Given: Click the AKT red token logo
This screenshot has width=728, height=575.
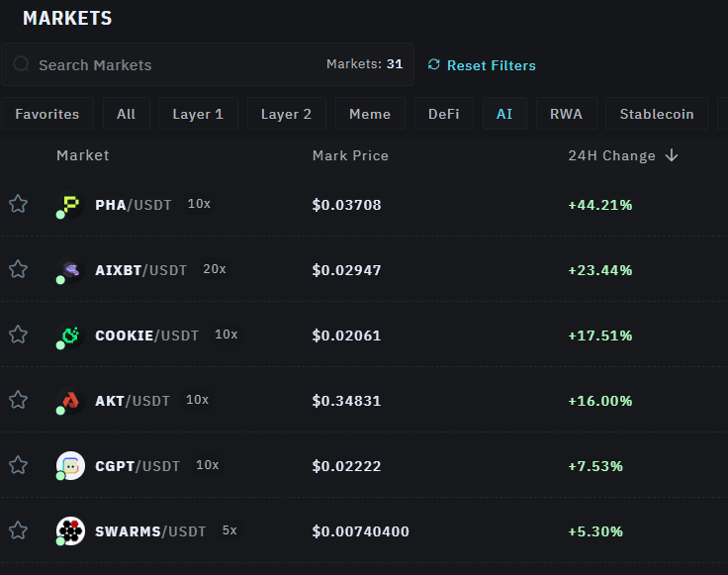Looking at the screenshot, I should pos(70,401).
